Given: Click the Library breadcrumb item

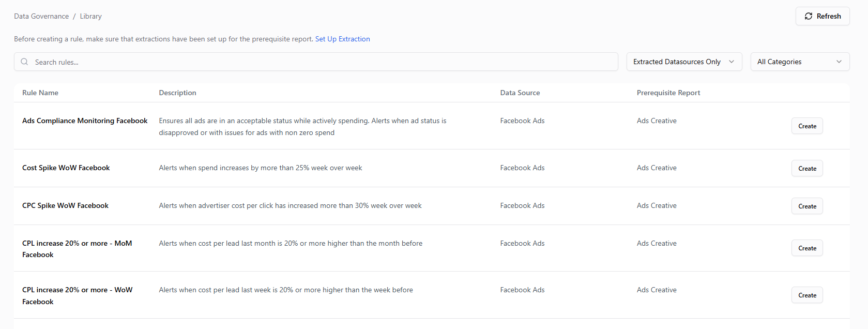Looking at the screenshot, I should click(x=90, y=16).
